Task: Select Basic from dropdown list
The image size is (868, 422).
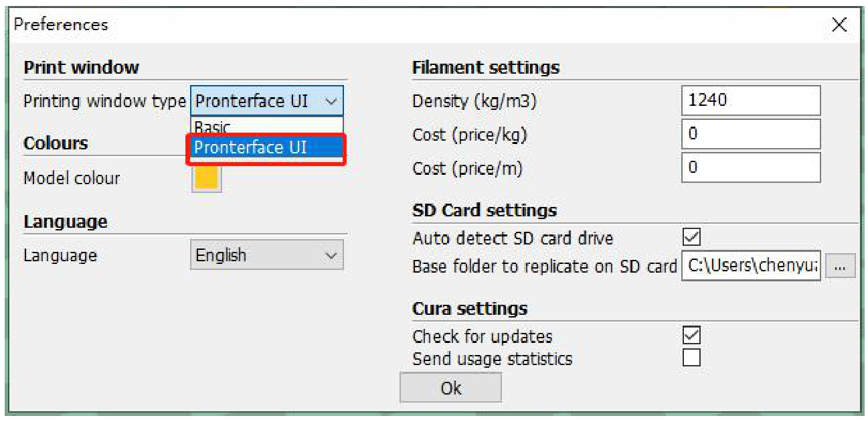Action: 213,127
